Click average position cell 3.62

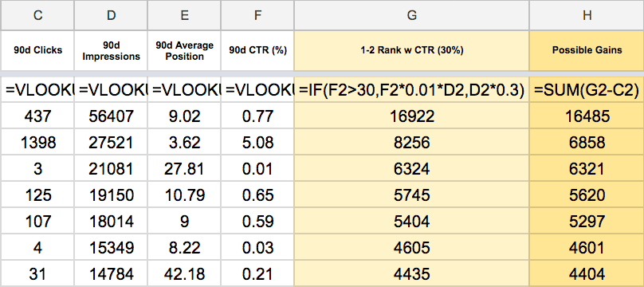184,142
